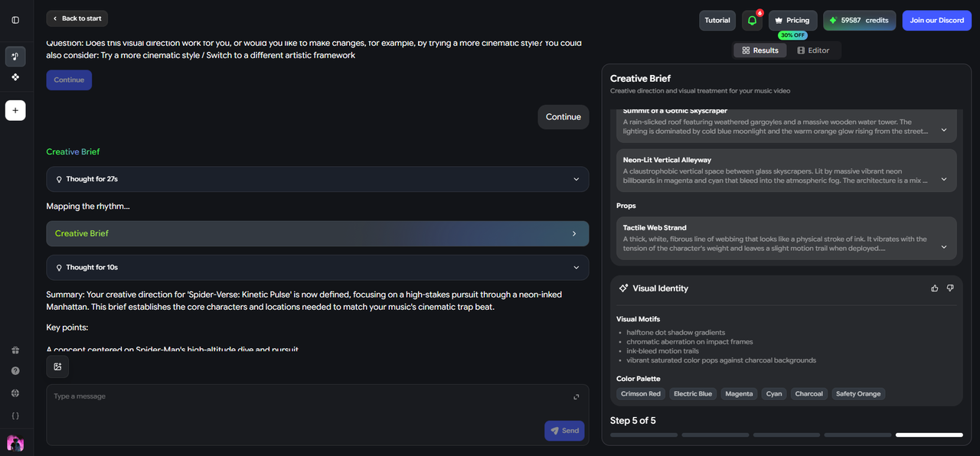Click the Visual Identity sparkle icon
This screenshot has height=456, width=980.
[623, 288]
